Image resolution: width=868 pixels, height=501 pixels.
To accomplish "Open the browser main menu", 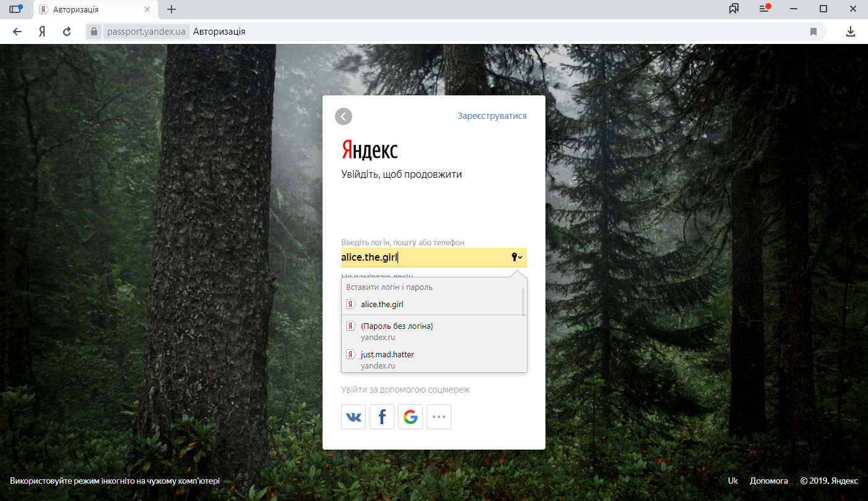I will (x=765, y=9).
